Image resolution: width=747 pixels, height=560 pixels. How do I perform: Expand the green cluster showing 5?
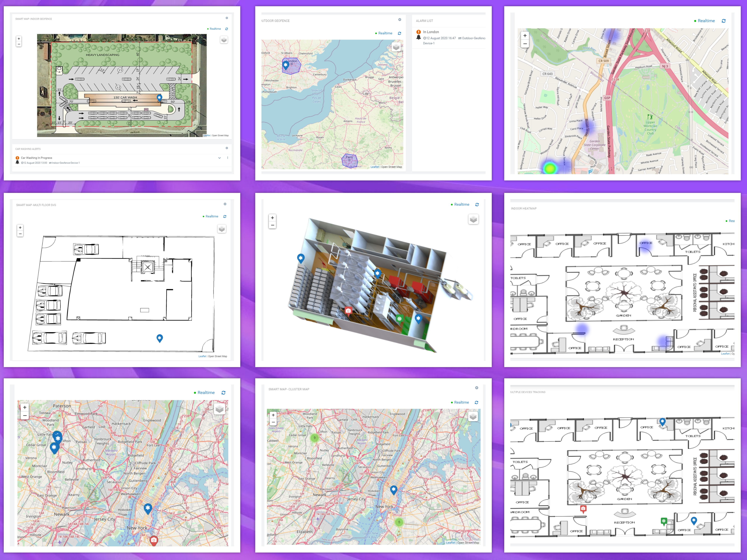point(399,522)
